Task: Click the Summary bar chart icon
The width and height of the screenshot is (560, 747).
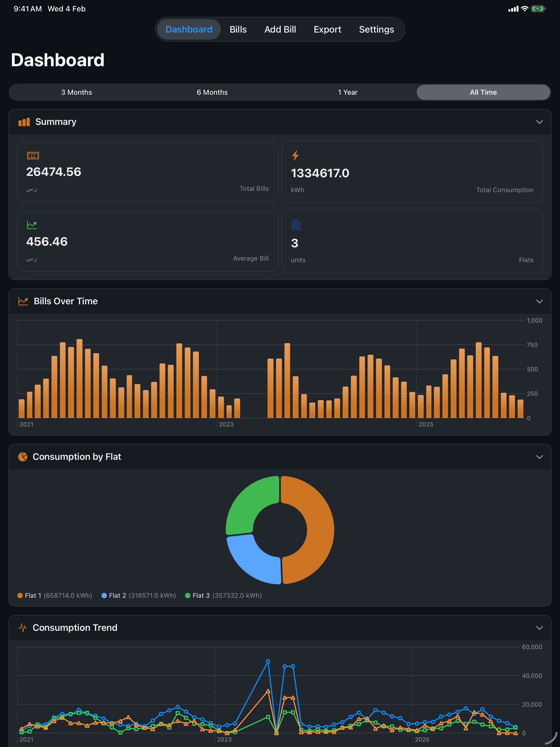Action: 24,122
